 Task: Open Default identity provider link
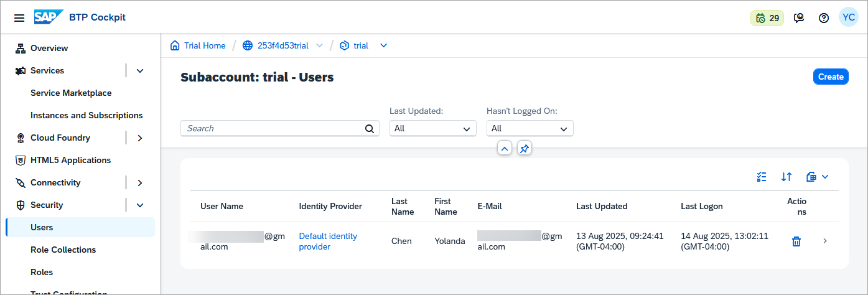tap(329, 241)
